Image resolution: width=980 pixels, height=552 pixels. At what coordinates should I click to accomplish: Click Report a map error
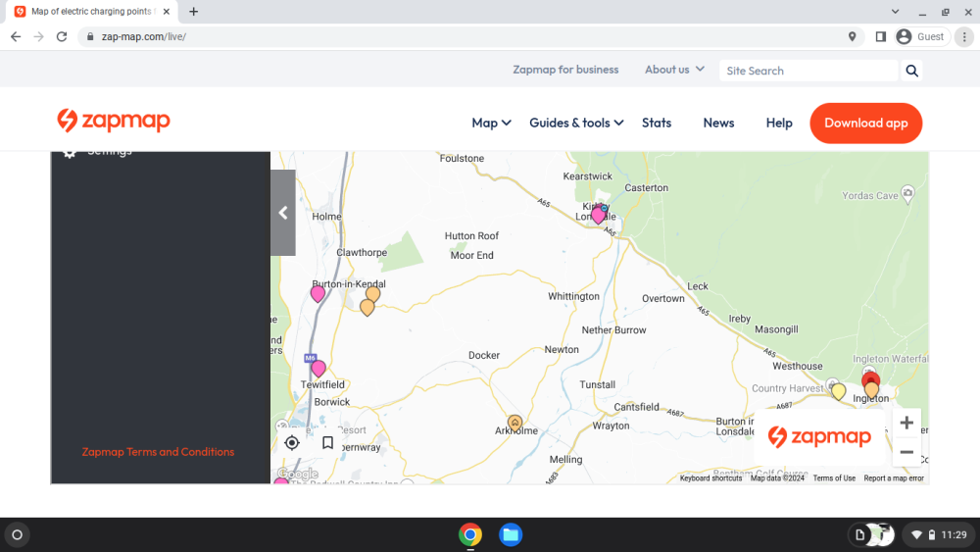click(894, 478)
